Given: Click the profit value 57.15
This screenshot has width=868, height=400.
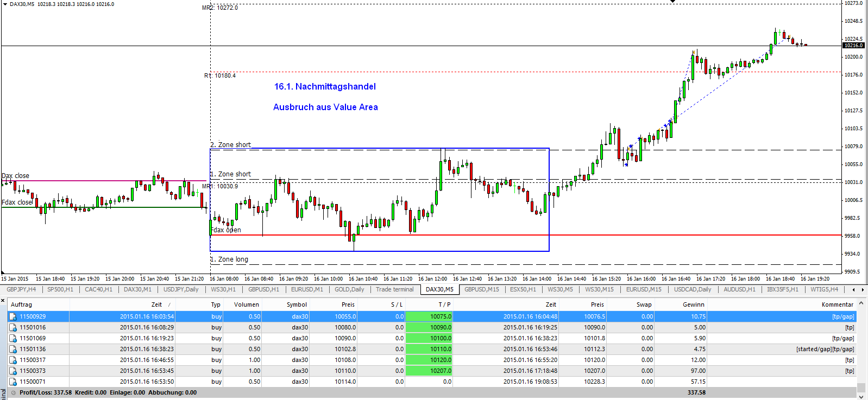Looking at the screenshot, I should [x=698, y=382].
